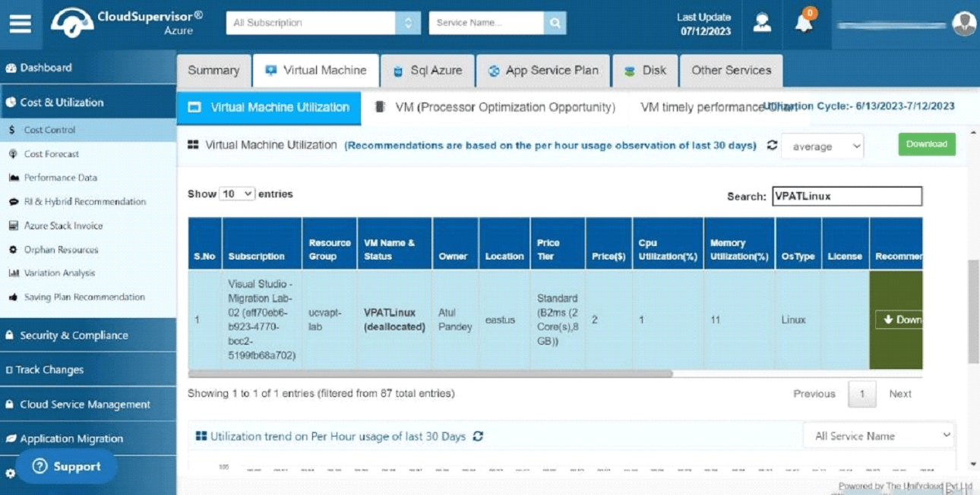Screen dimensions: 980x495
Task: Go to the Next page of entries
Action: [x=900, y=394]
